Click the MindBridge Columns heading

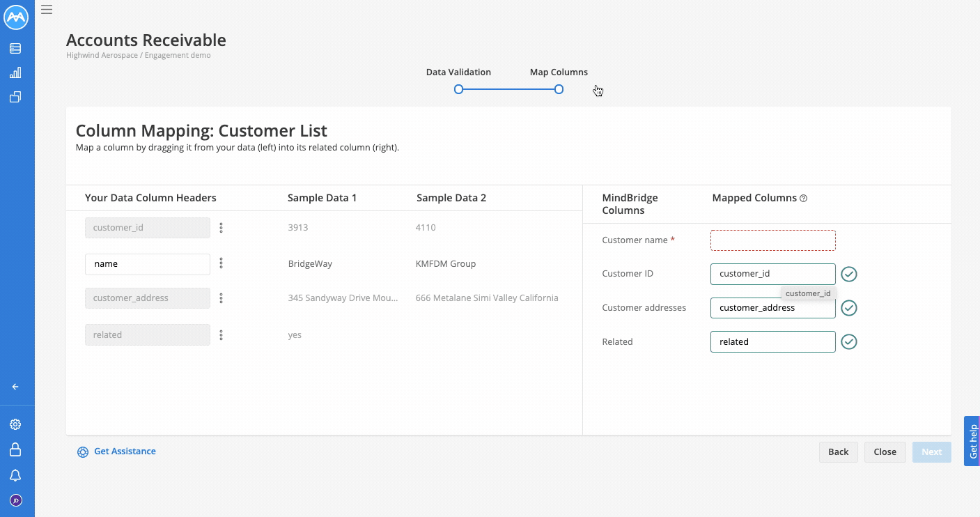pyautogui.click(x=630, y=204)
